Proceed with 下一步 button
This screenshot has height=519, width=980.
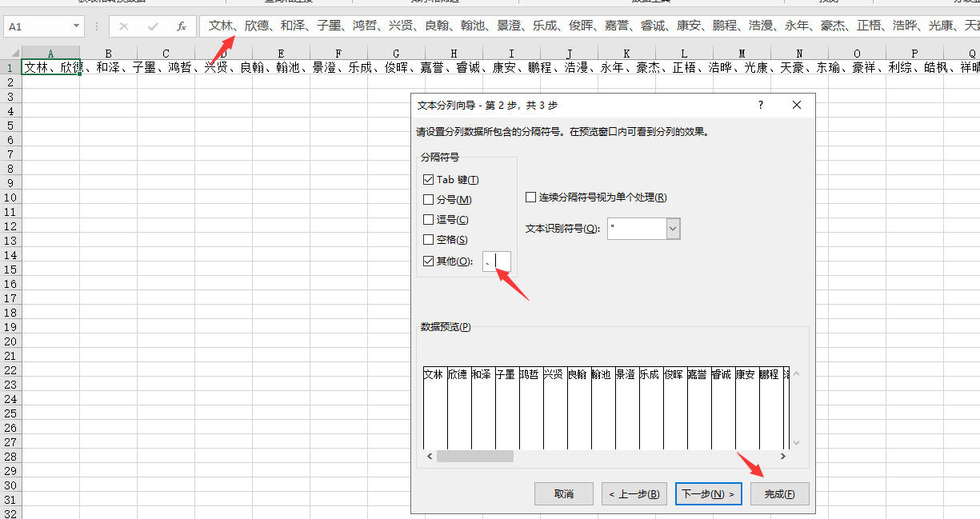pos(708,494)
